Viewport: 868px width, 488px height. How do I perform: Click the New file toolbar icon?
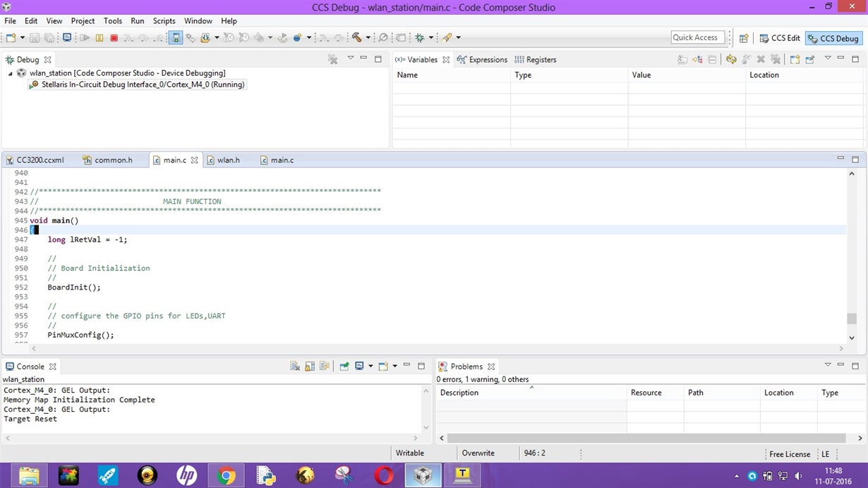point(11,37)
